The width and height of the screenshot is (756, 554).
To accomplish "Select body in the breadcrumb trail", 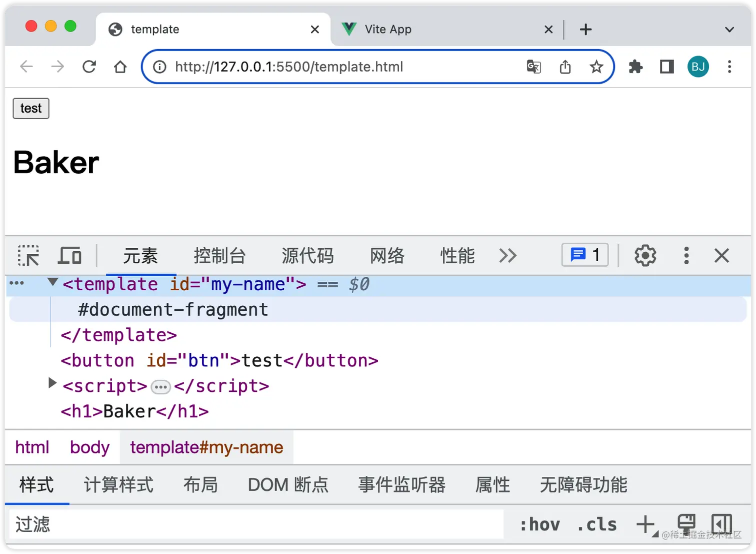I will pyautogui.click(x=89, y=447).
